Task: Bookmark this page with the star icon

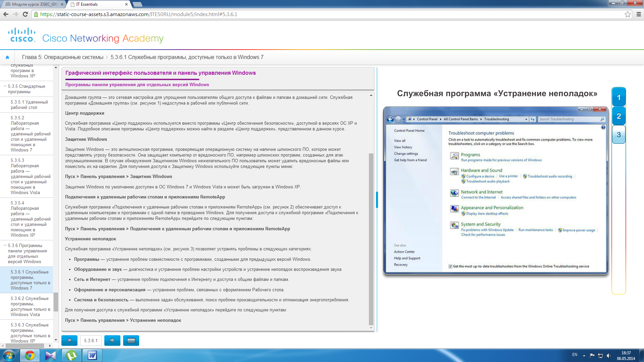Action: [628, 14]
